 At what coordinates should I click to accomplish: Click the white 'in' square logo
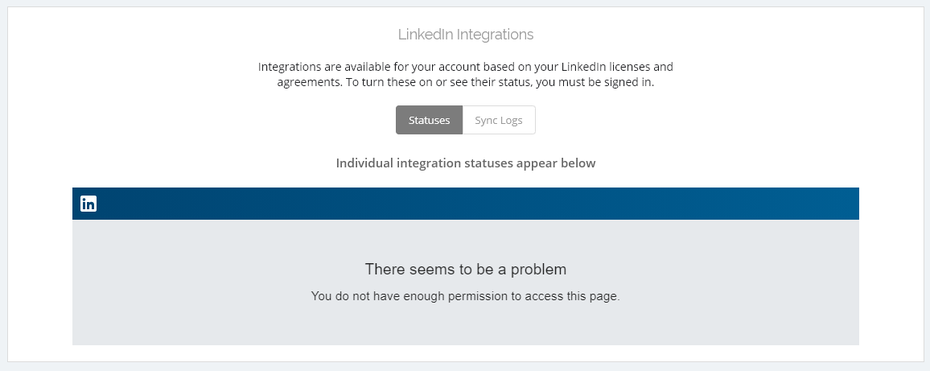tap(88, 204)
